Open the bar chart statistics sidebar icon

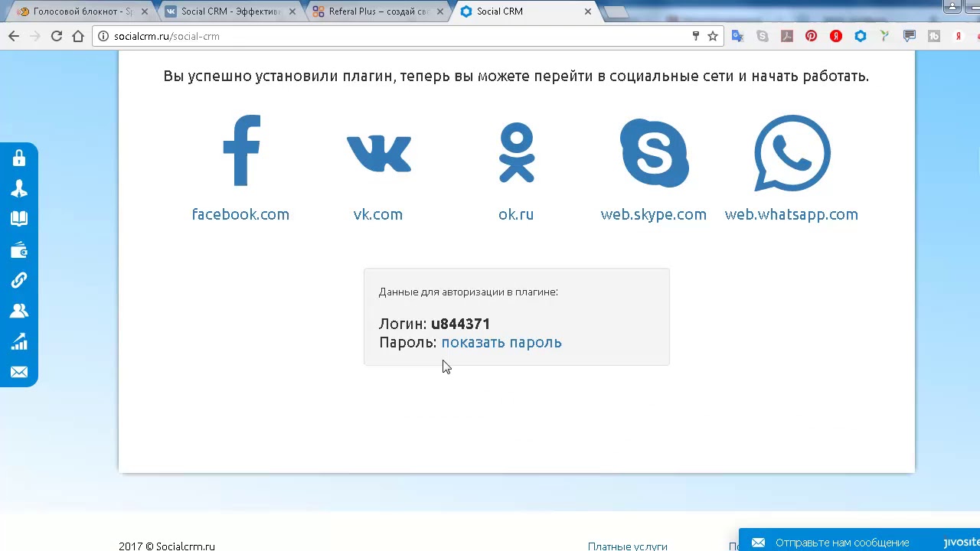click(x=19, y=341)
